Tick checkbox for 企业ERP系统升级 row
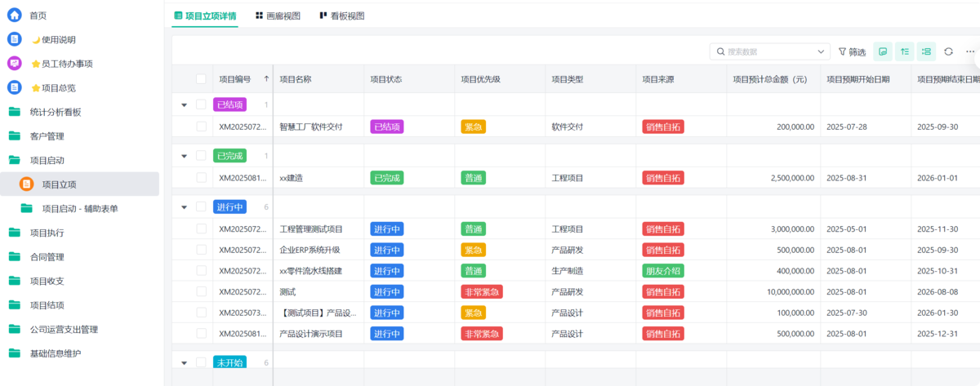The image size is (980, 386). pyautogui.click(x=201, y=250)
